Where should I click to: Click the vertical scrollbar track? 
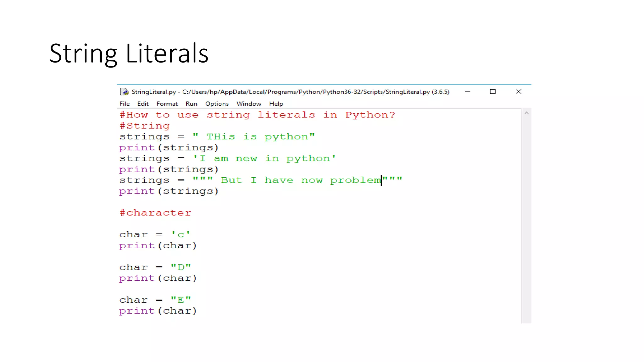526,220
